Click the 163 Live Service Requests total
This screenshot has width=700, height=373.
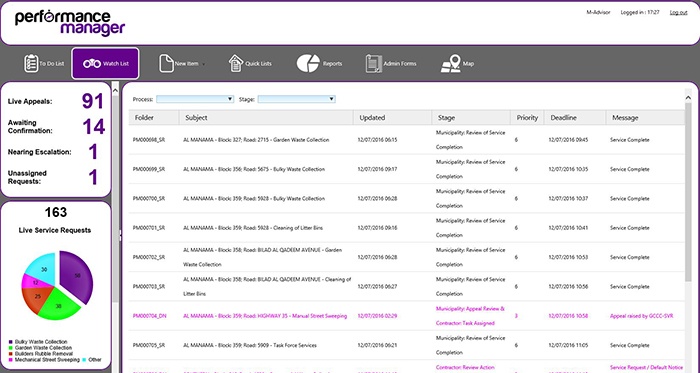(56, 212)
